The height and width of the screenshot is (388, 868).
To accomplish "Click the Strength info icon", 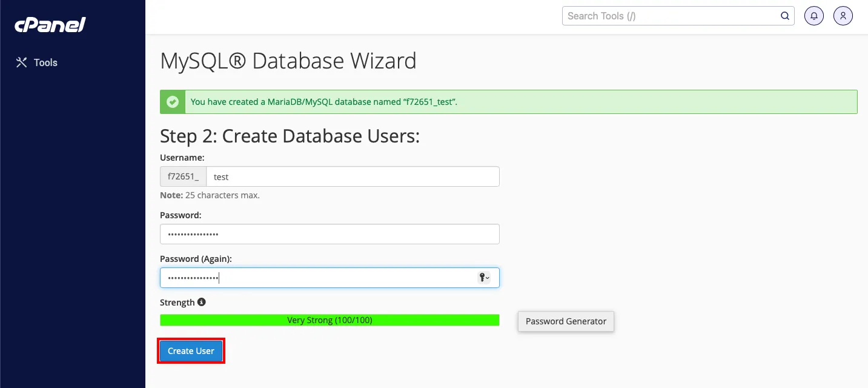I will point(202,302).
